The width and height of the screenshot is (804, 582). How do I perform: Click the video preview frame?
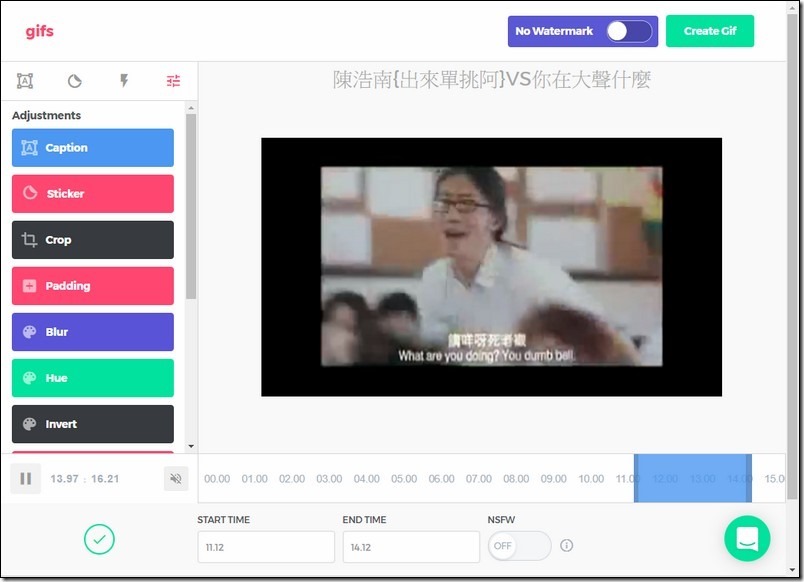coord(491,267)
